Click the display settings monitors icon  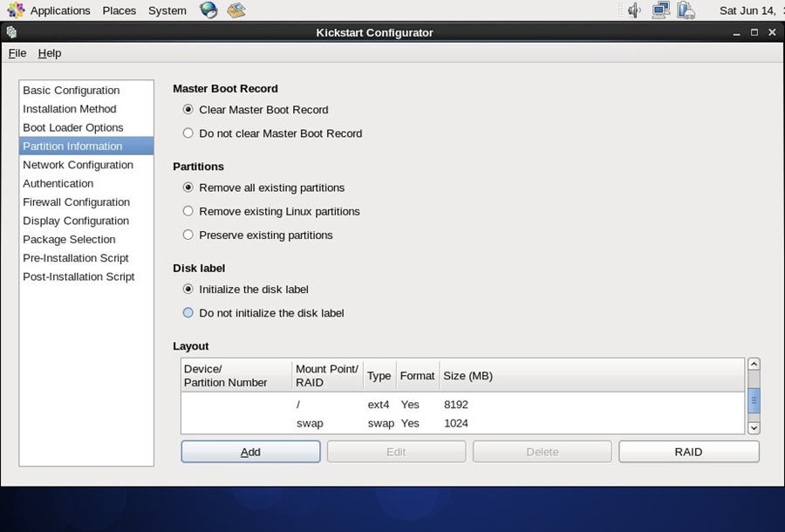point(659,10)
